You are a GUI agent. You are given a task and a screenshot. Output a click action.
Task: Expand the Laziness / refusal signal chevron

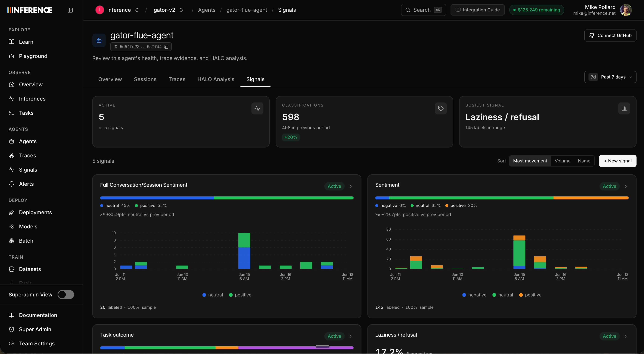coord(625,336)
